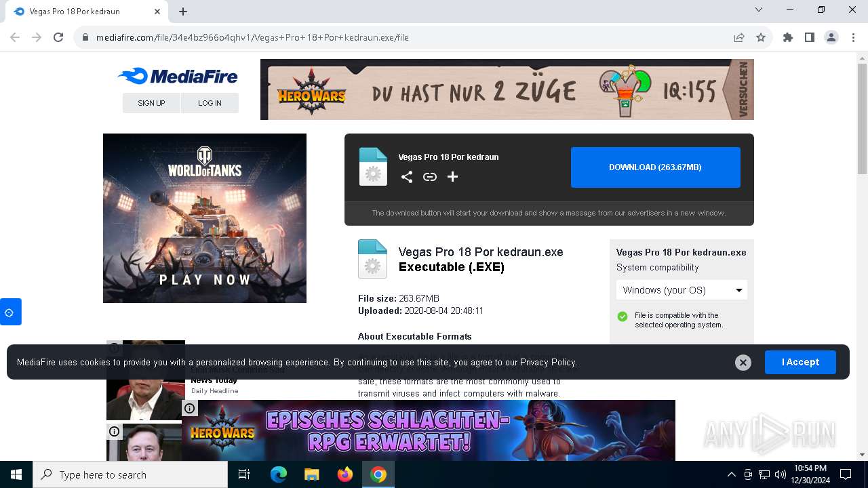Open File Explorer from taskbar

(312, 474)
